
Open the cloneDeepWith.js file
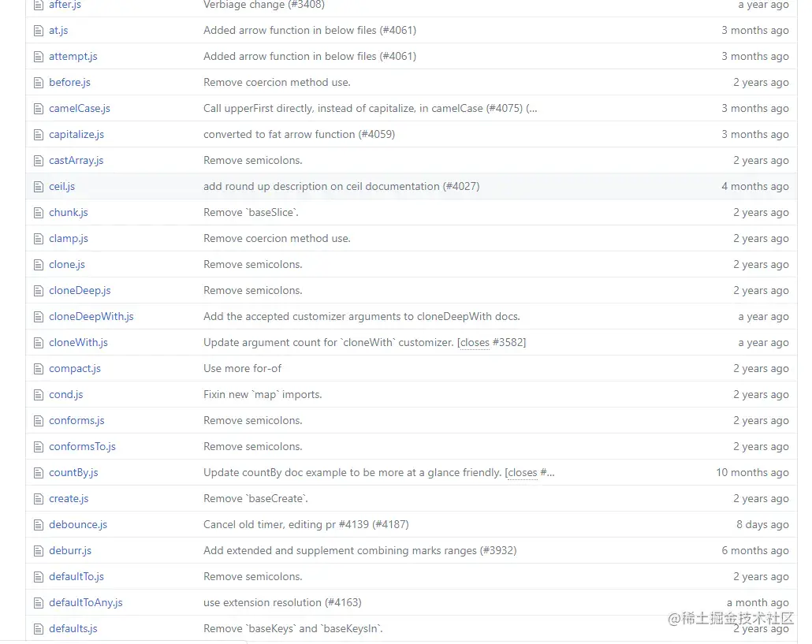coord(91,317)
